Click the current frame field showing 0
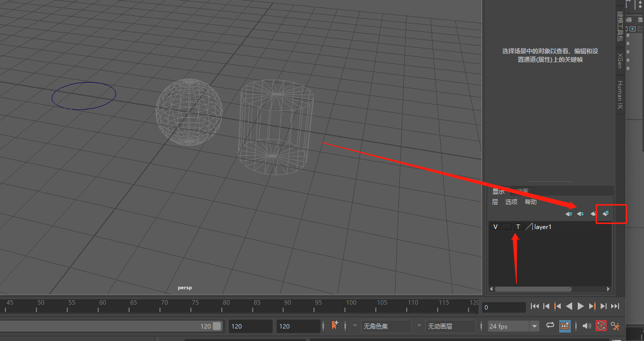 (x=503, y=308)
